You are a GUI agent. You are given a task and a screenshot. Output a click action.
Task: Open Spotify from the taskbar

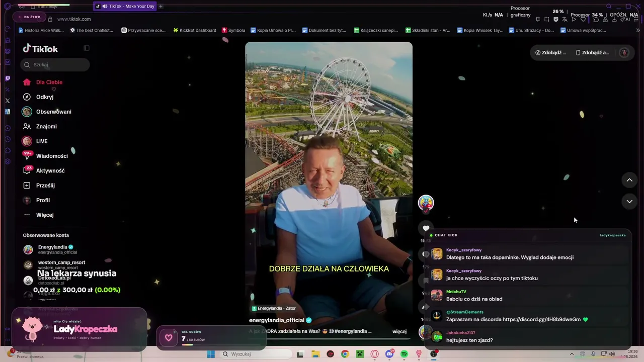[404, 354]
